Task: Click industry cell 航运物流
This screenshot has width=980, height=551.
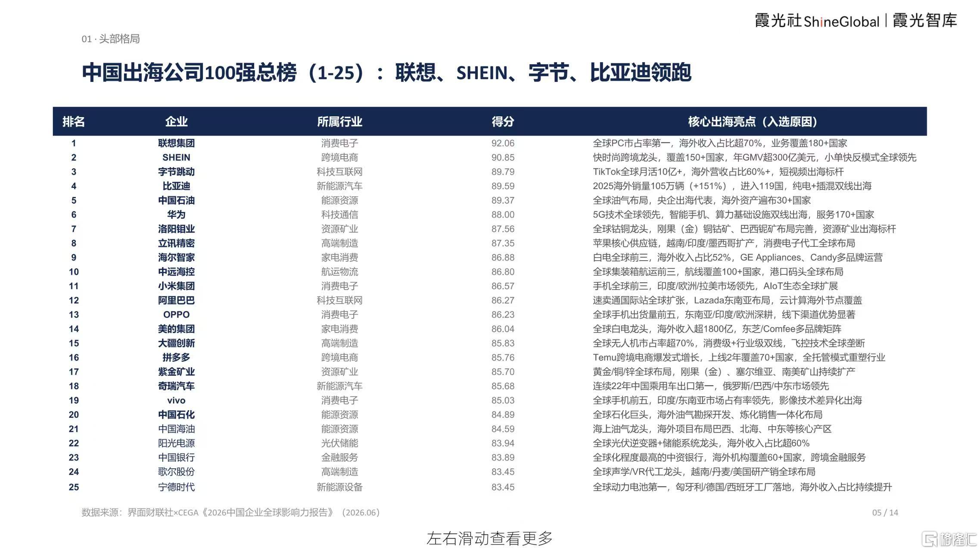Action: [339, 271]
